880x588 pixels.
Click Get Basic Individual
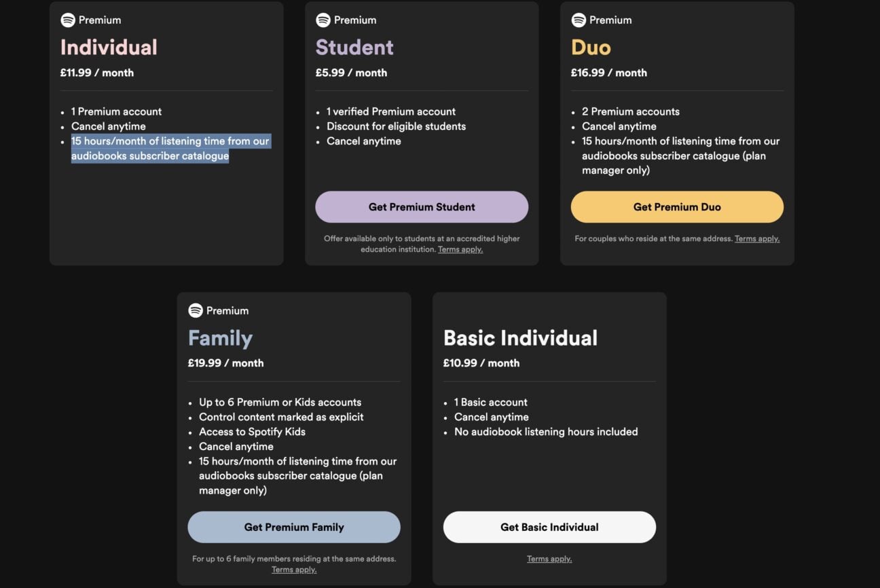point(549,527)
